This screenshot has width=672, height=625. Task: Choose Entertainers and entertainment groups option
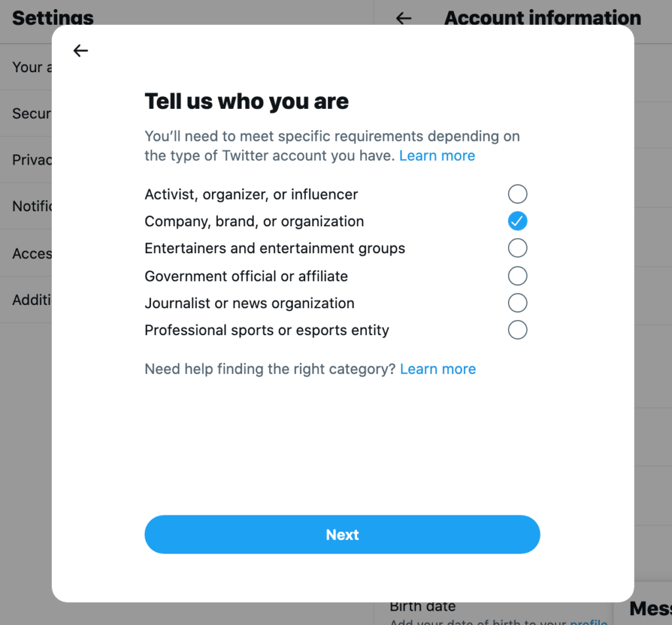pos(517,249)
